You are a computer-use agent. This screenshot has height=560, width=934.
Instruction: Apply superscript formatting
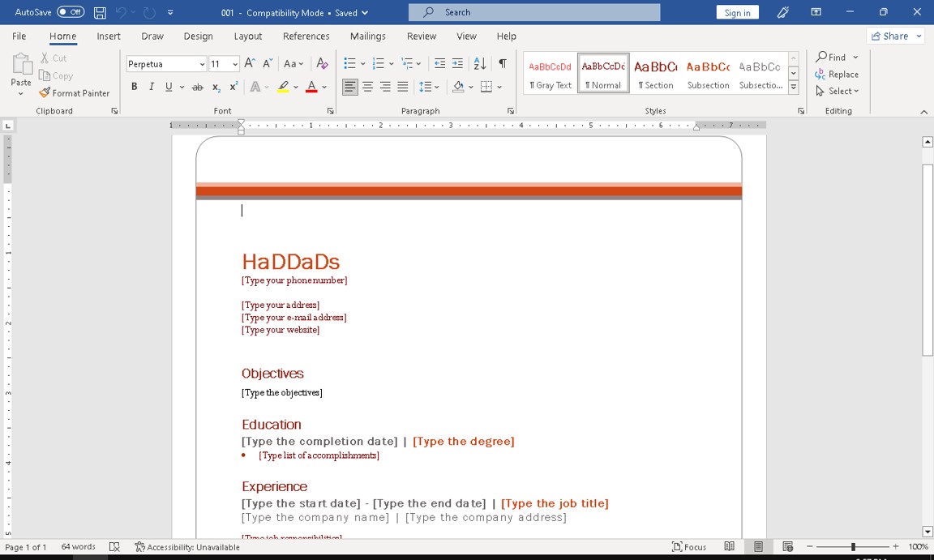(234, 87)
